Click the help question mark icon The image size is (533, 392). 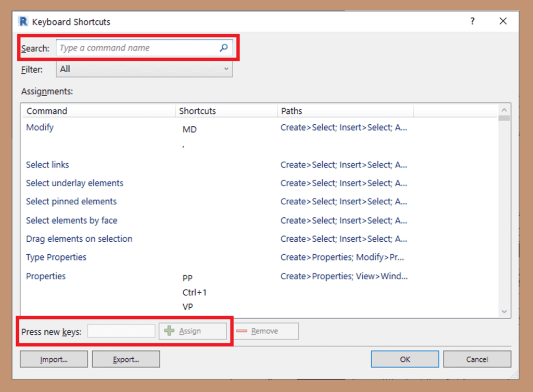pos(473,21)
